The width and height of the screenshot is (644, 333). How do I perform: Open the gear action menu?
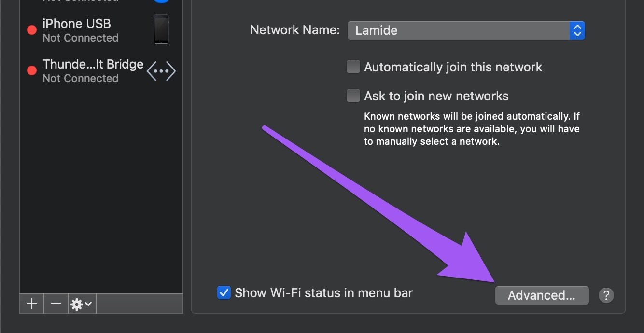click(x=82, y=304)
